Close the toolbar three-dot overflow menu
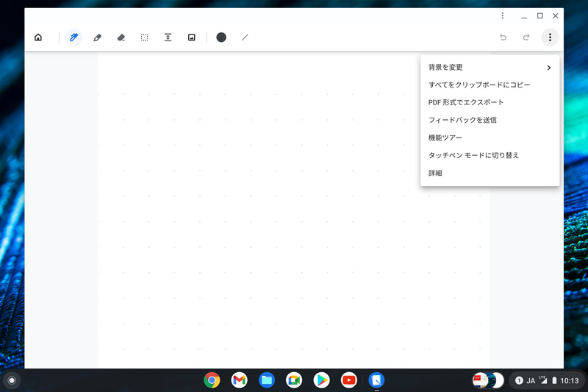This screenshot has height=392, width=588. pos(550,37)
